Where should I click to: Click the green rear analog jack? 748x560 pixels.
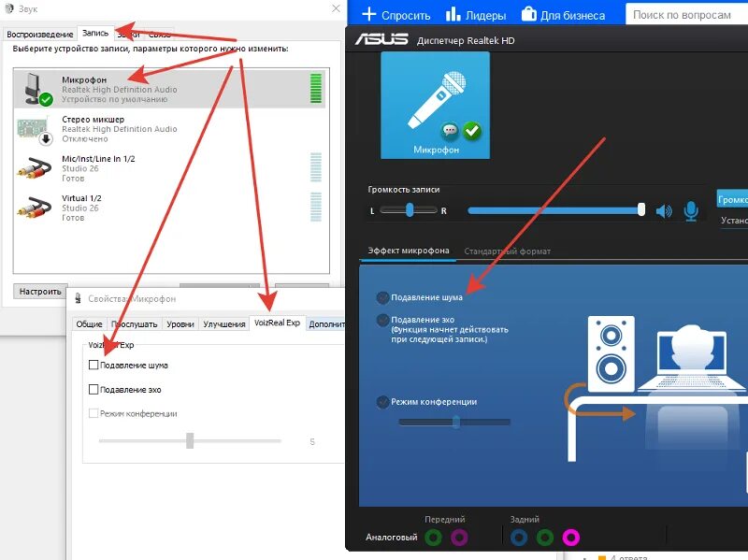(x=545, y=538)
